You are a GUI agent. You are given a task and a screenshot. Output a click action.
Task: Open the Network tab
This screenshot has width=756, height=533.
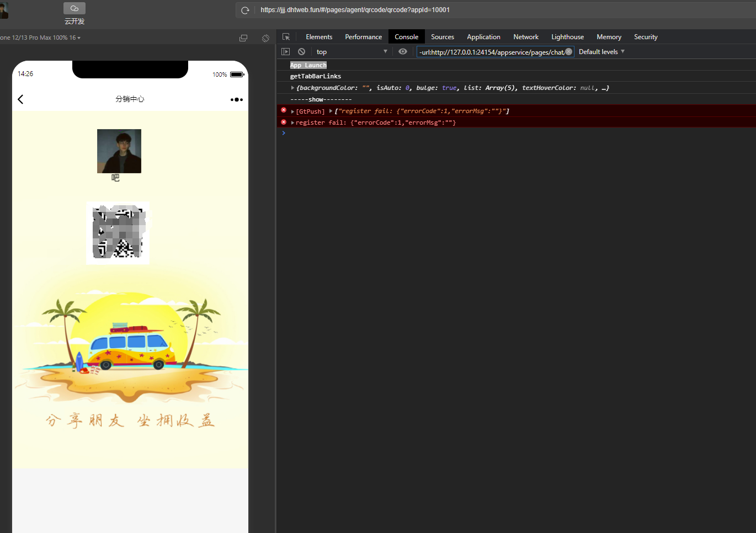pos(526,37)
